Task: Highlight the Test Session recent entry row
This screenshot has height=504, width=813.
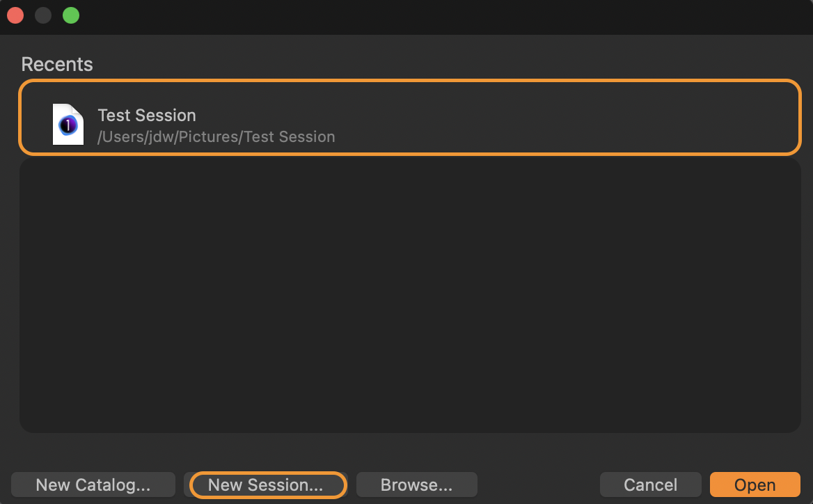Action: pos(410,117)
